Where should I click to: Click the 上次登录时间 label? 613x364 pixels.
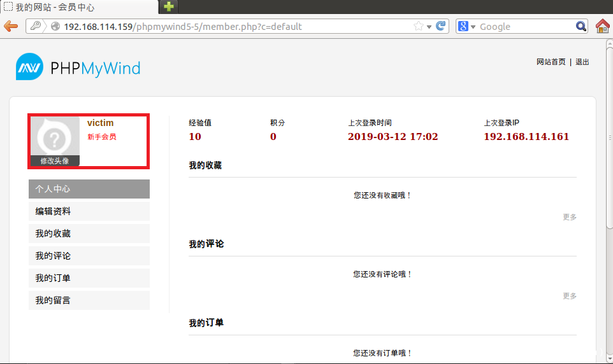(370, 123)
